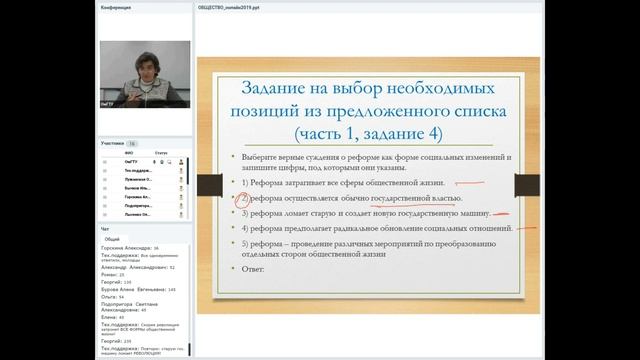Screen dimensions: 640x360
Task: Click the screen-share icon in ОмГТУ row
Action: pyautogui.click(x=169, y=162)
